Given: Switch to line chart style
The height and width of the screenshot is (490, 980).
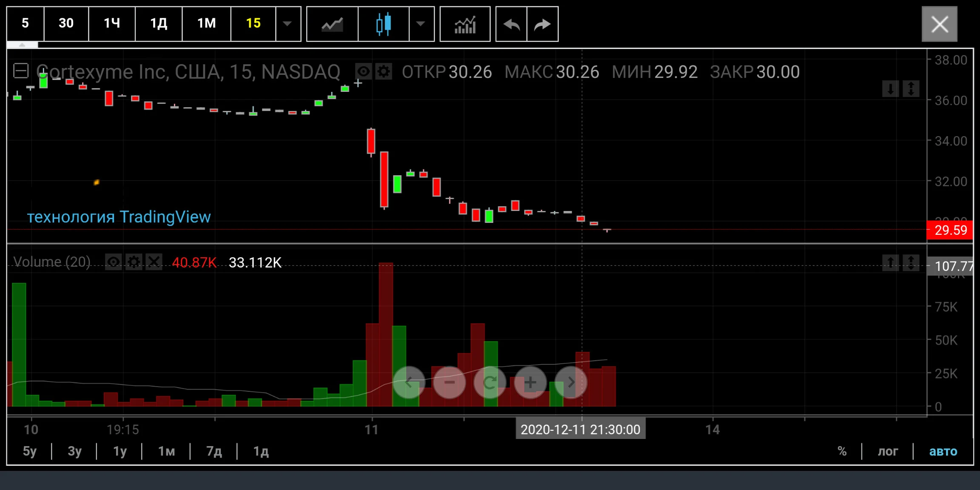Looking at the screenshot, I should pyautogui.click(x=332, y=24).
